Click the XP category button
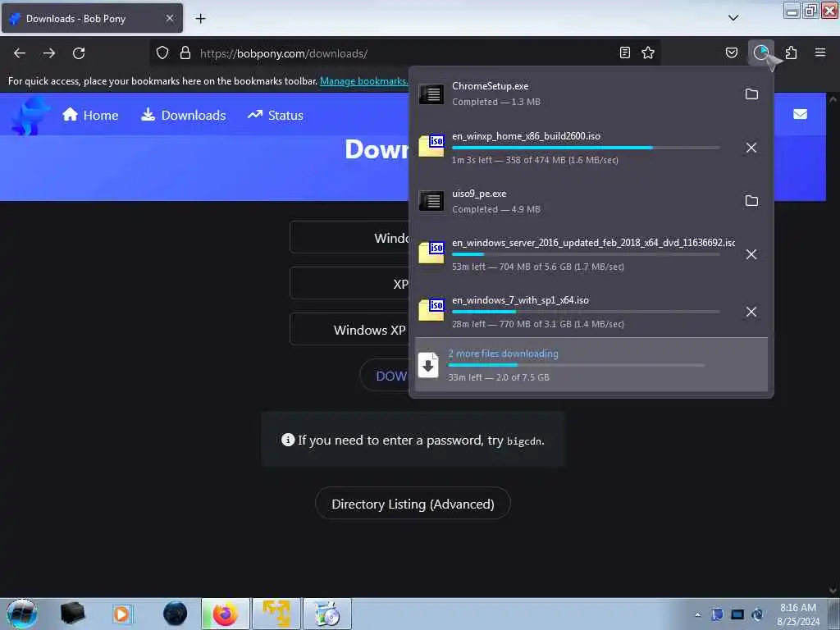The width and height of the screenshot is (840, 630). 349,283
